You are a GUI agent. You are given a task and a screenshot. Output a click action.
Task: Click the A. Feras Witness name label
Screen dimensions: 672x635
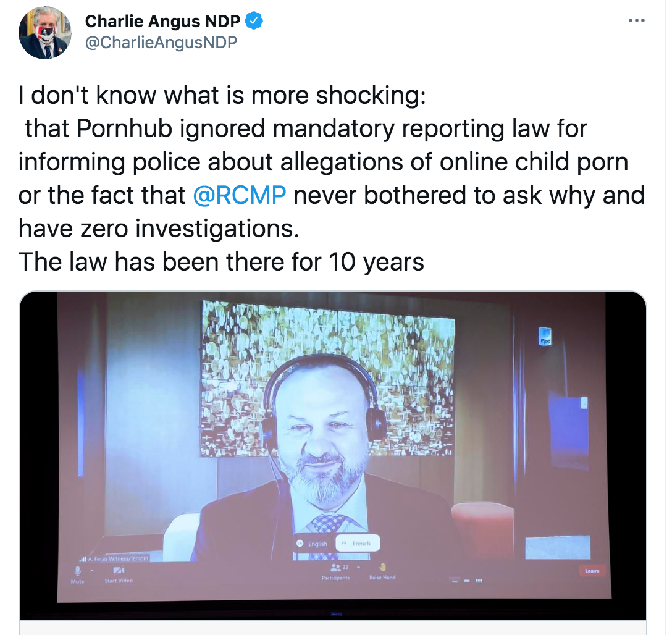click(x=114, y=559)
